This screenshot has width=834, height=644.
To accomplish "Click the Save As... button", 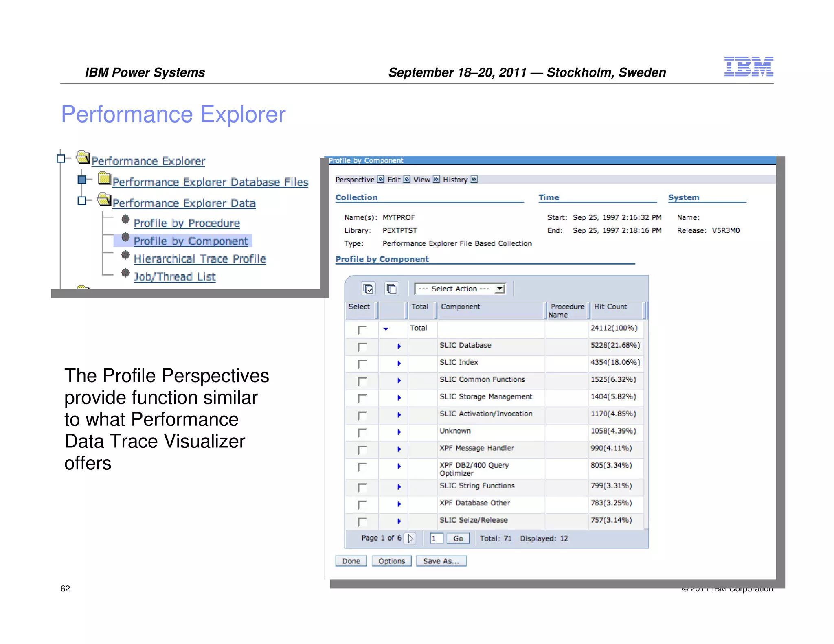I will coord(441,561).
